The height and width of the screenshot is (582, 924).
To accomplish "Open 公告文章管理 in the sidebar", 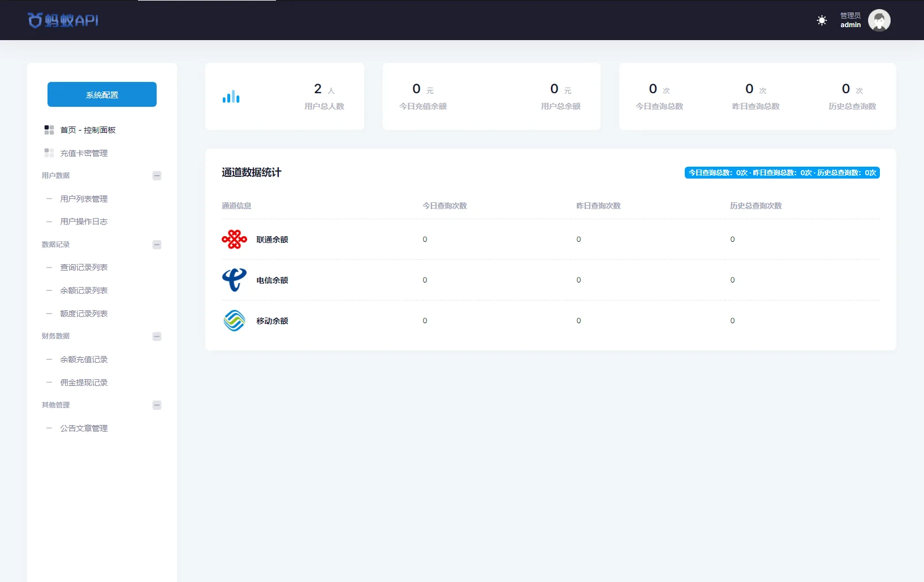I will pos(84,428).
